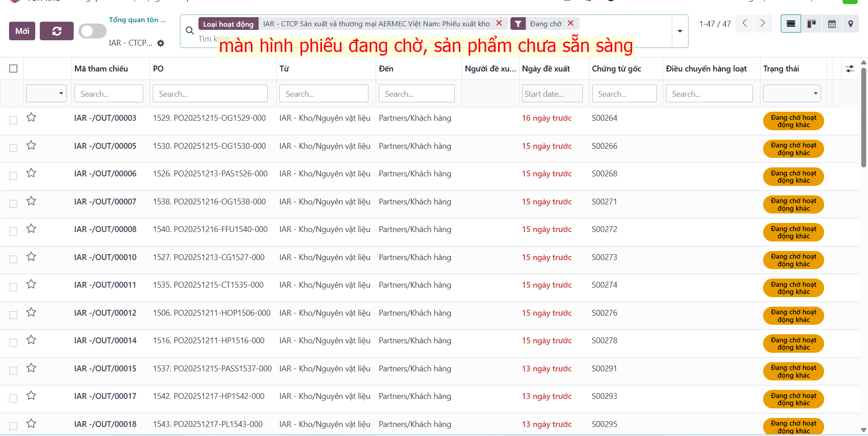Select row IAR -/OUT/00011 checkbox
Screen dimensions: 868x436
(x=14, y=287)
